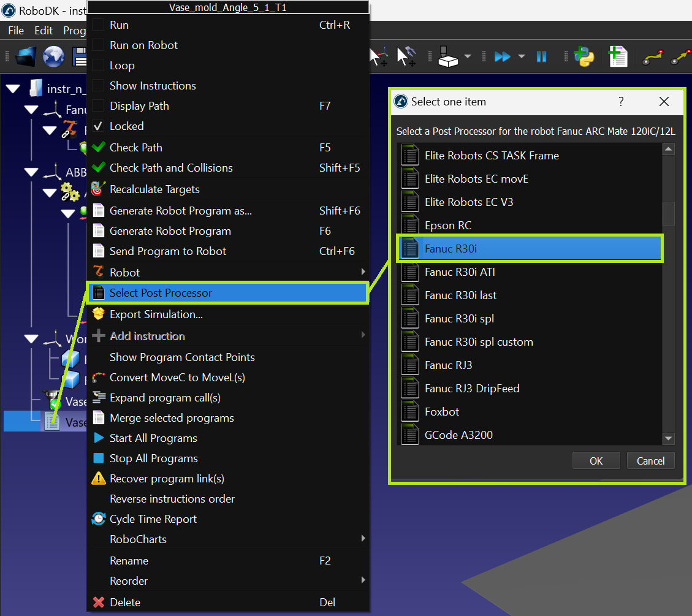Select Fanuc R30i post processor
692x616 pixels.
point(530,249)
